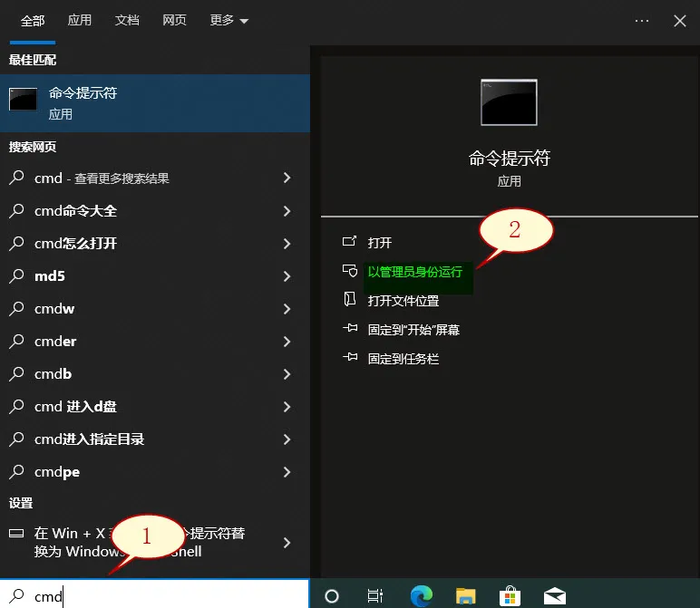Switch to the 文档 filter tab
700x608 pixels.
click(127, 20)
